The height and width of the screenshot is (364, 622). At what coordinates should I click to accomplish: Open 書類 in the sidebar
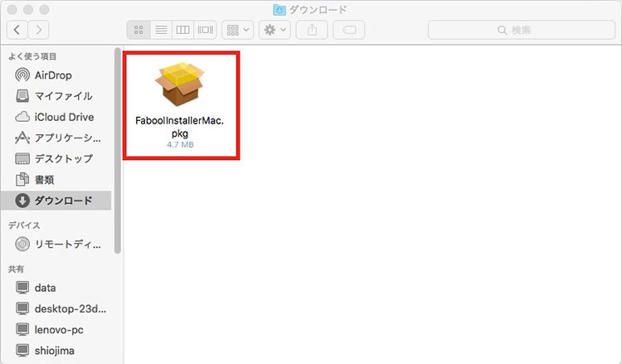click(56, 180)
